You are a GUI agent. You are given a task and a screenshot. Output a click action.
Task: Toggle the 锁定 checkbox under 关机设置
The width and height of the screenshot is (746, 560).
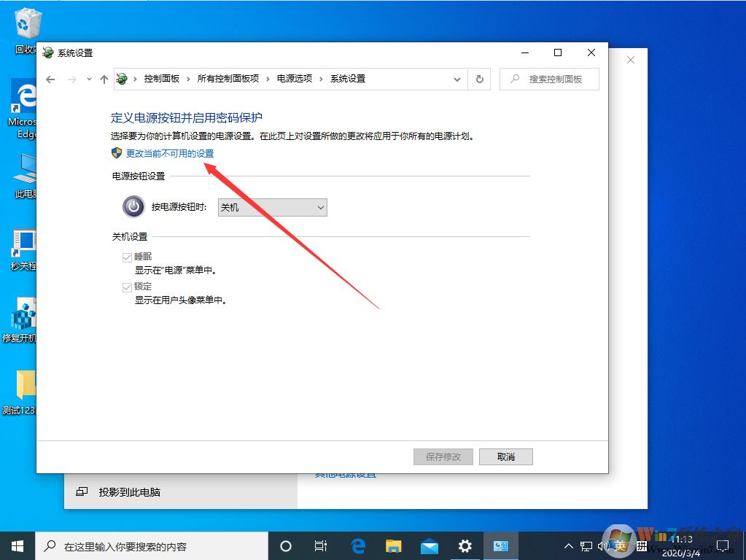click(128, 287)
